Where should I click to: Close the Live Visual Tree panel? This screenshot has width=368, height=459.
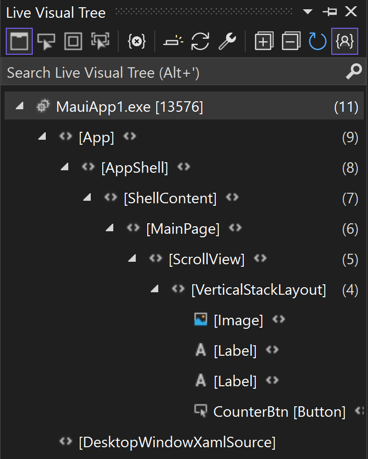click(x=351, y=12)
